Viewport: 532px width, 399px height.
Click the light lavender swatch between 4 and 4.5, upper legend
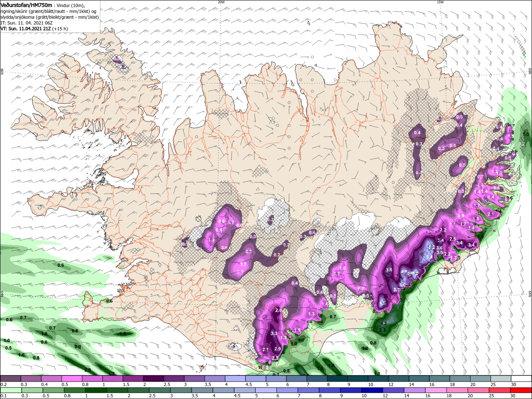(x=235, y=379)
